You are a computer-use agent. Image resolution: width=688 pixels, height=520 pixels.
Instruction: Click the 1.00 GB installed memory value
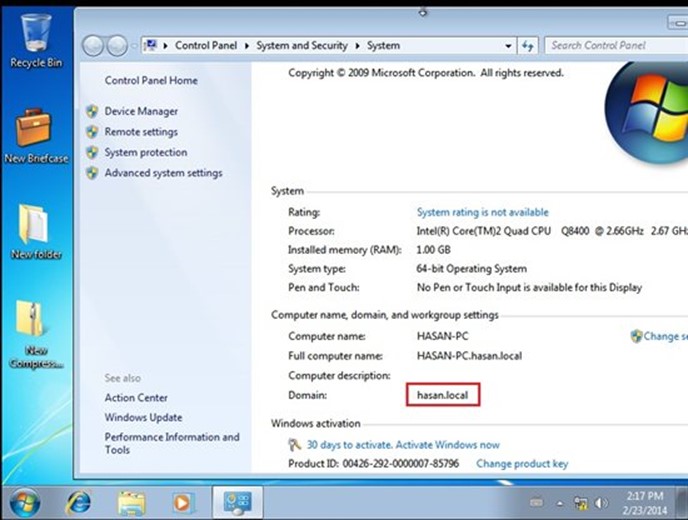point(434,250)
